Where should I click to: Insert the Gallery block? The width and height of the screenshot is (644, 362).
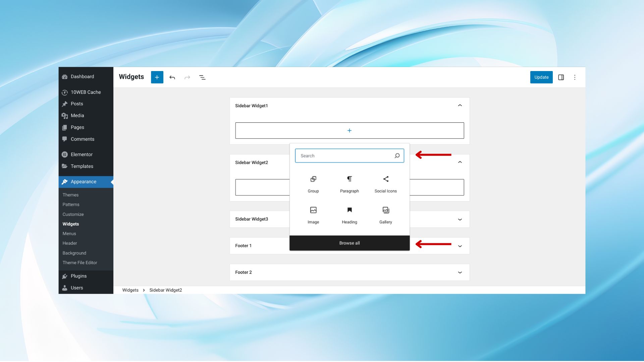coord(385,215)
